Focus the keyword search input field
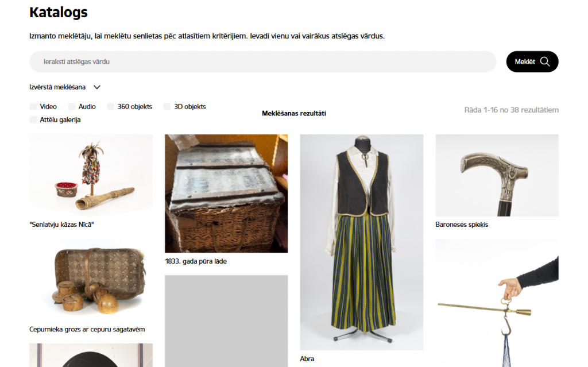588x367 pixels. point(262,61)
